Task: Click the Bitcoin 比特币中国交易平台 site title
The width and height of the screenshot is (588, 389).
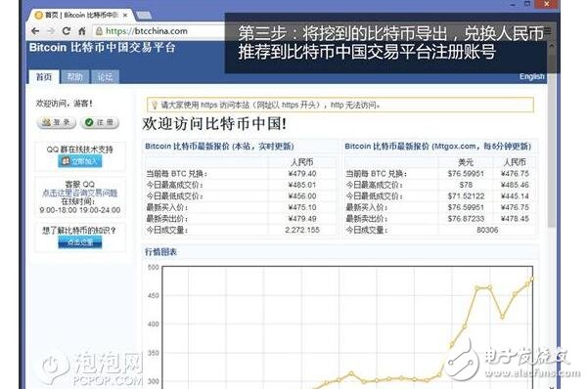Action: point(103,48)
